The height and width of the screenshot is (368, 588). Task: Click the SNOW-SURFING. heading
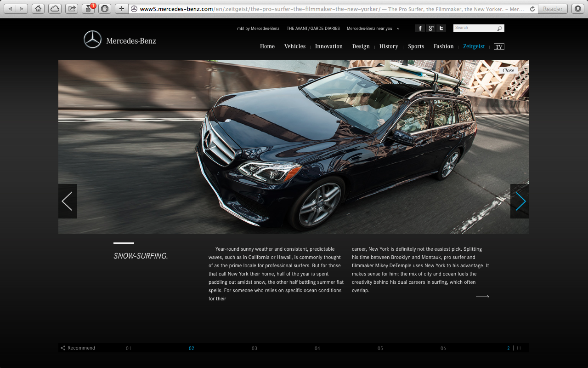141,256
